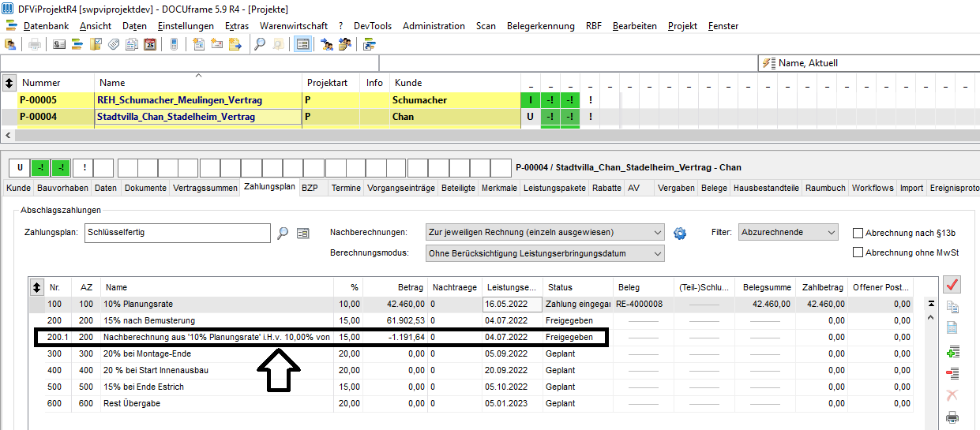
Task: Click the magnifier next to Zahlungsplan field
Action: coord(283,233)
